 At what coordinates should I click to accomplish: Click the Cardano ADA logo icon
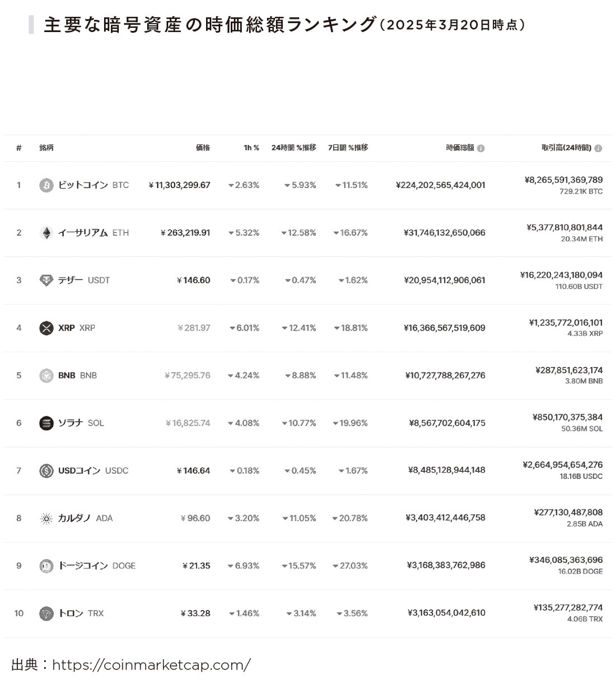click(46, 518)
